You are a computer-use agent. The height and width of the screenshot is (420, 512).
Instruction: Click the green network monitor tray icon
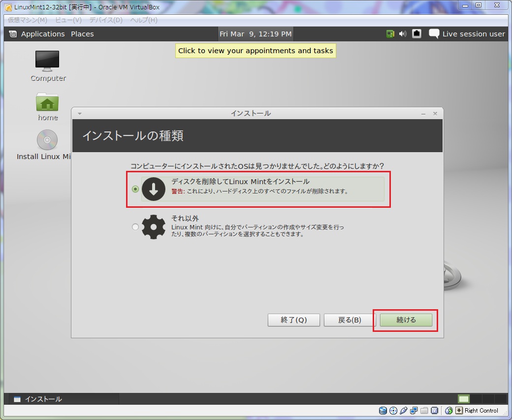click(390, 34)
